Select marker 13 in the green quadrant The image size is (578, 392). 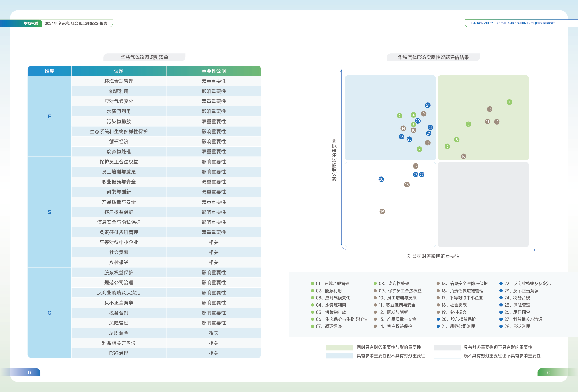point(489,109)
